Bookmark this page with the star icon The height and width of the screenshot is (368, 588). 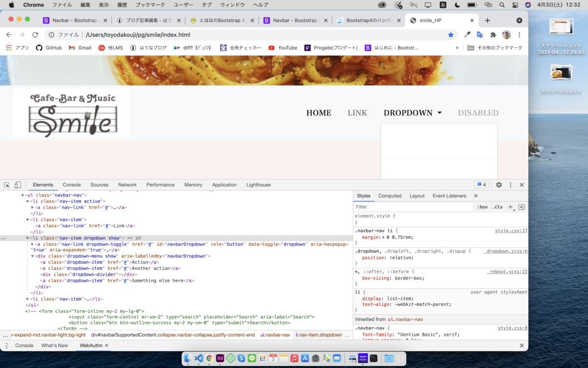pyautogui.click(x=451, y=35)
